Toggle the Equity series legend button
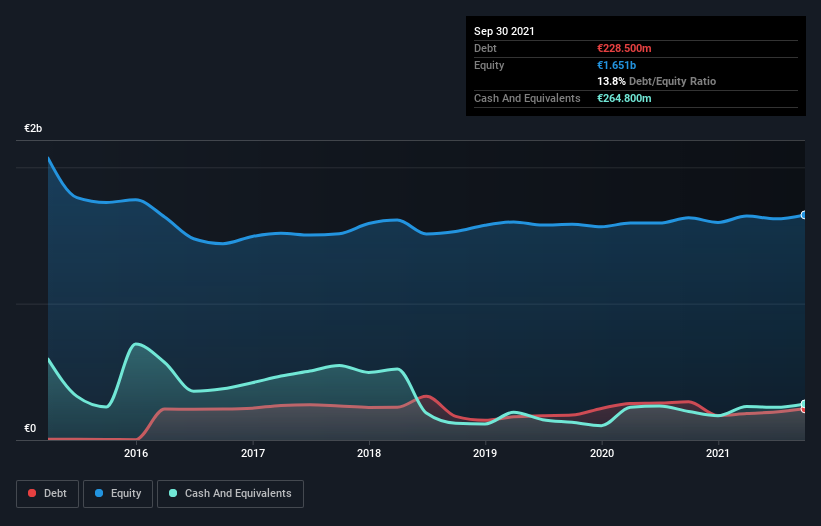This screenshot has width=821, height=526. tap(118, 494)
